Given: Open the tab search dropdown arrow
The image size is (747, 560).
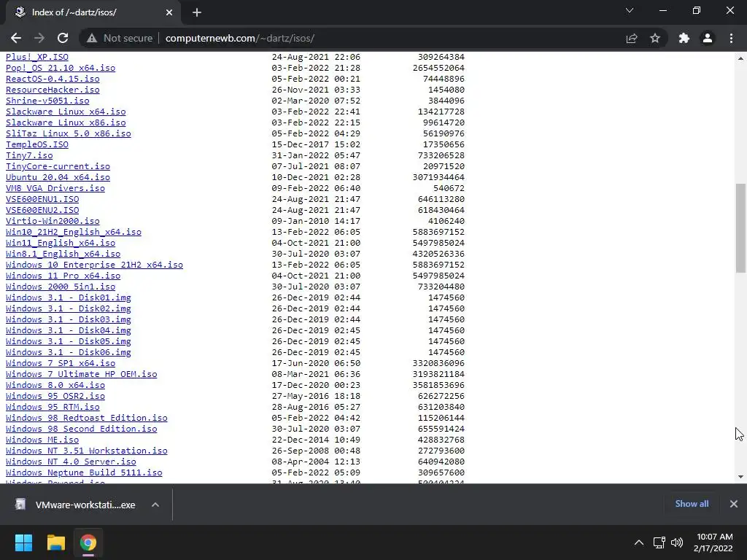Looking at the screenshot, I should click(630, 10).
